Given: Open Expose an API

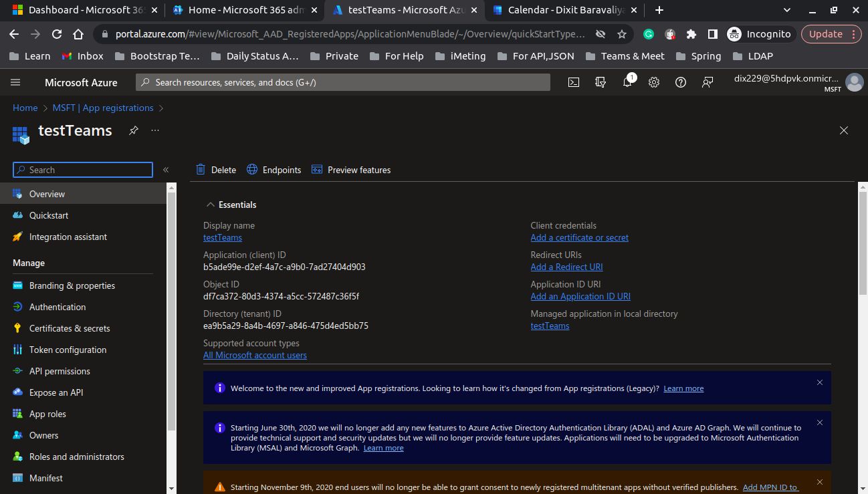Looking at the screenshot, I should click(x=83, y=392).
